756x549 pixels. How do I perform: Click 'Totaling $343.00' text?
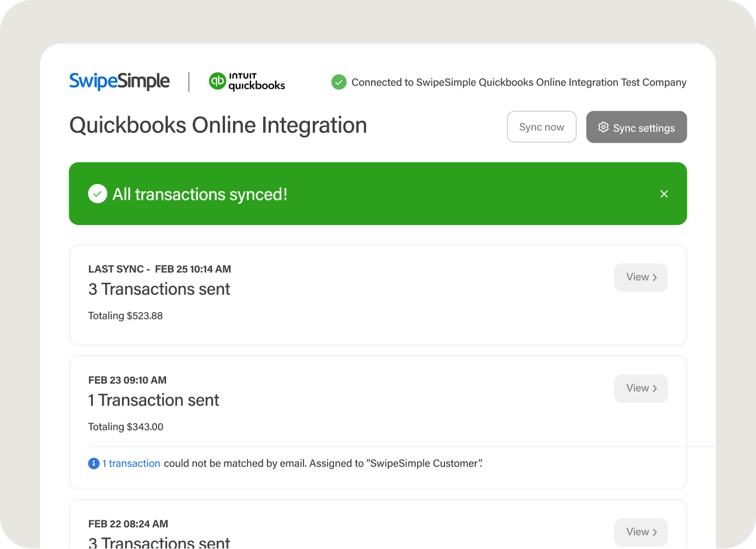coord(126,427)
